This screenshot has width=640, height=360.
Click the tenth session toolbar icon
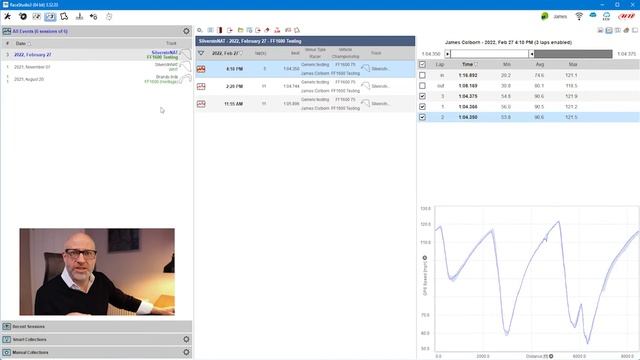point(288,30)
